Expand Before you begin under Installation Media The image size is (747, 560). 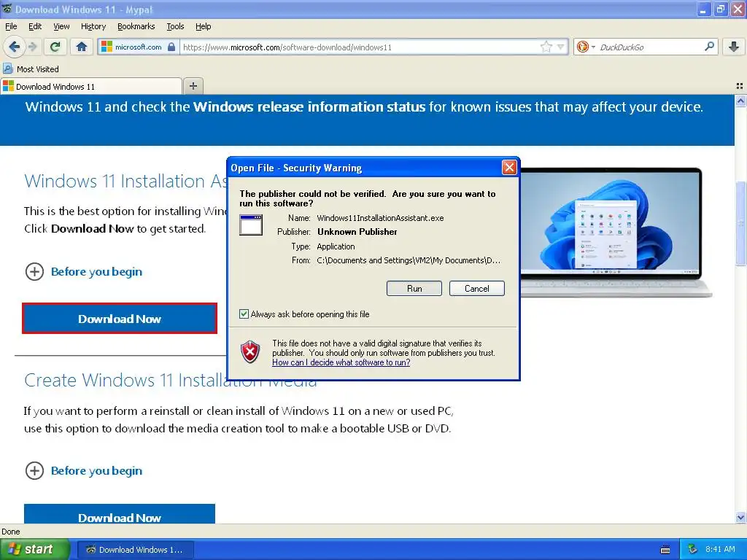(x=83, y=471)
